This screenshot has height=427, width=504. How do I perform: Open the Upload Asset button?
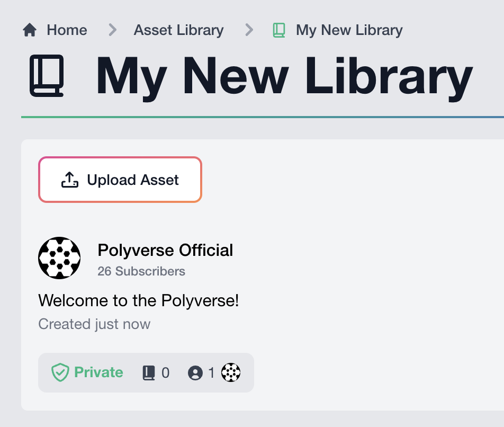tap(120, 179)
